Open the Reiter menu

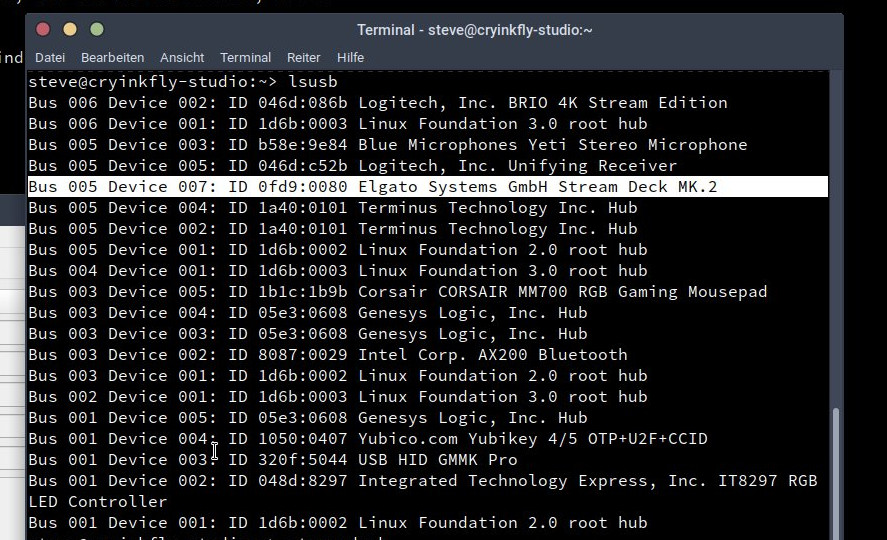point(304,58)
